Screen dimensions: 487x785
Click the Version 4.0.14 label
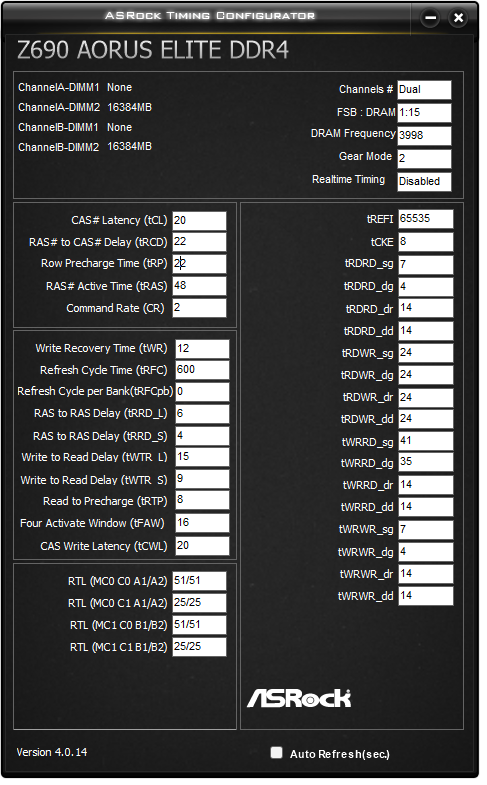[x=52, y=752]
